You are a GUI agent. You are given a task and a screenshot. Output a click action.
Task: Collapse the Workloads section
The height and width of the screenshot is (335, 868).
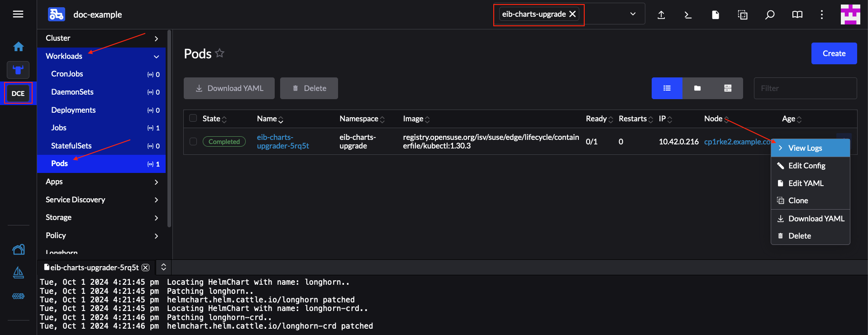click(156, 57)
